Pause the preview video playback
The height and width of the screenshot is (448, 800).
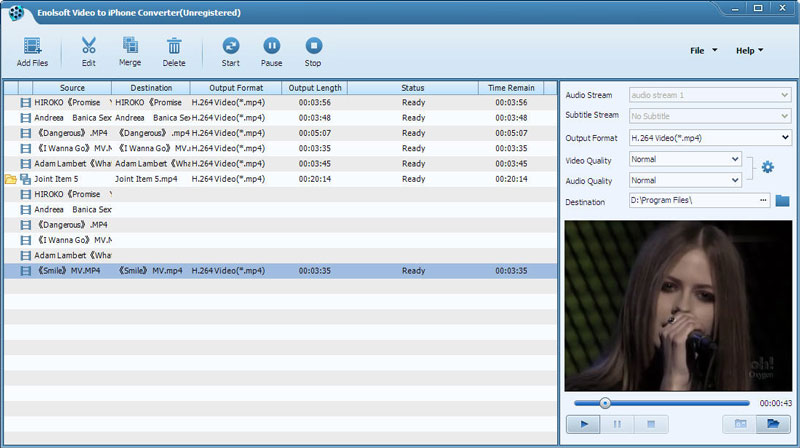tap(617, 424)
